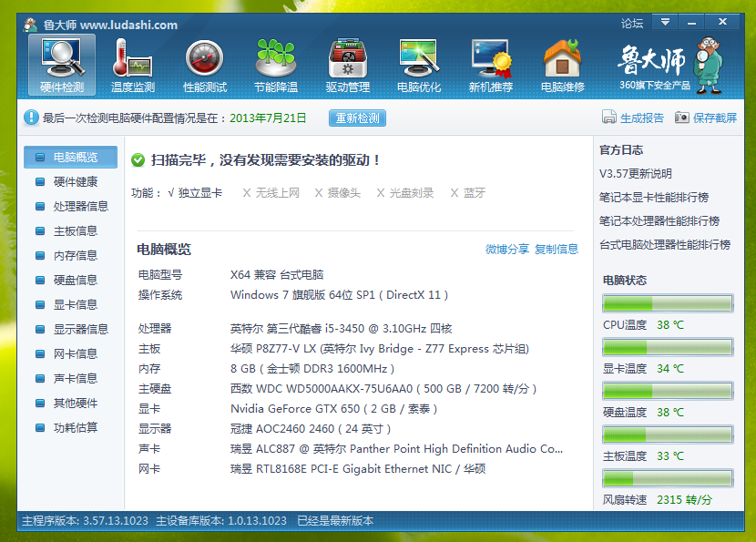Open the title bar dropdown menu arrow
Image resolution: width=756 pixels, height=542 pixels.
[665, 22]
